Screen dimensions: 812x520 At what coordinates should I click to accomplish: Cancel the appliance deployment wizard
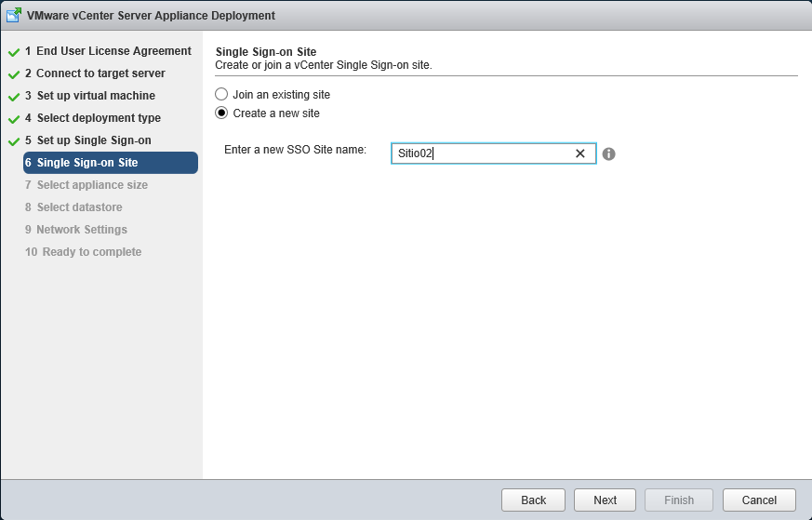coord(758,500)
